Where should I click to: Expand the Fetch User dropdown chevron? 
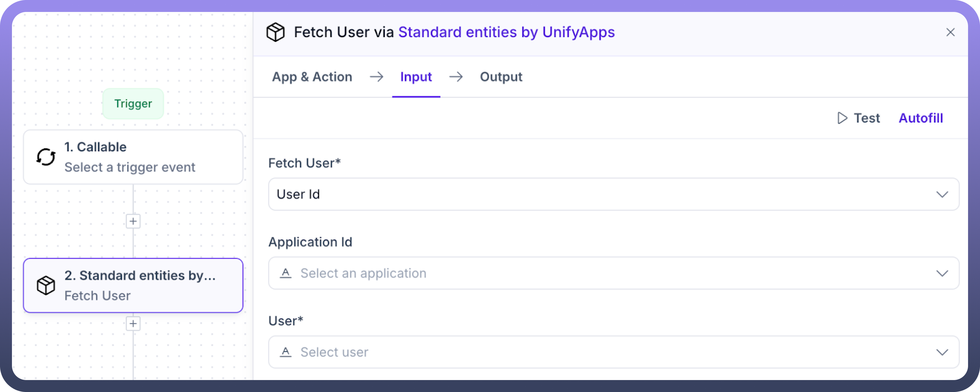pyautogui.click(x=942, y=195)
